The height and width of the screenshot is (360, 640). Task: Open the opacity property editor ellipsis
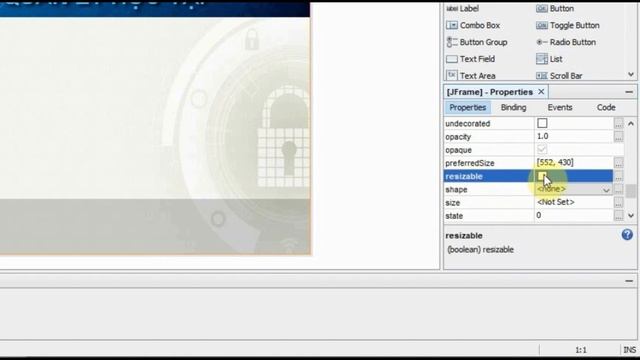pos(619,137)
